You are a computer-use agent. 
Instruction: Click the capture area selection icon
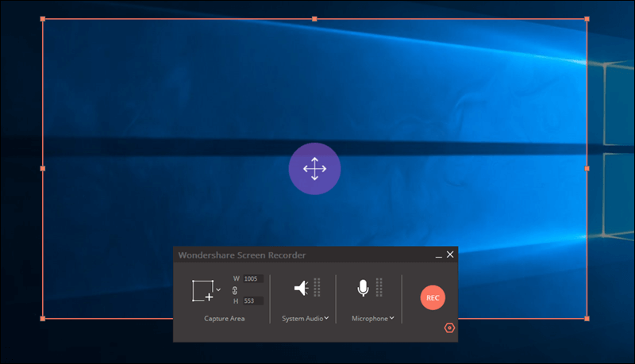pyautogui.click(x=203, y=291)
